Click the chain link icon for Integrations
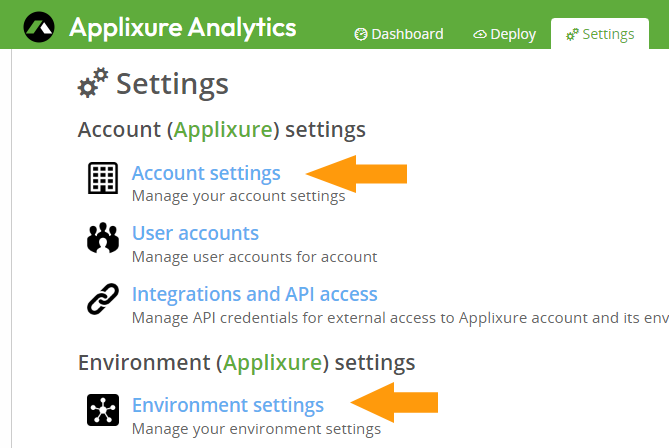This screenshot has width=669, height=448. click(103, 299)
